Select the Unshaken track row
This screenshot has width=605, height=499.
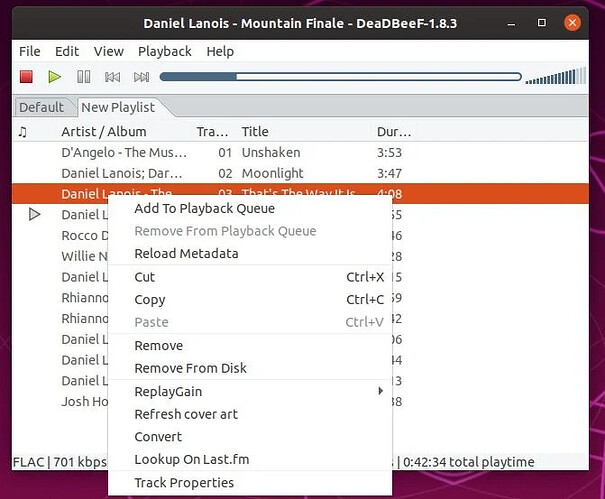click(270, 153)
